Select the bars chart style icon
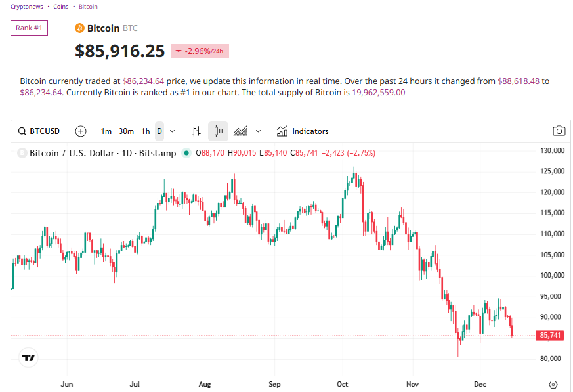573x392 pixels. coord(196,131)
